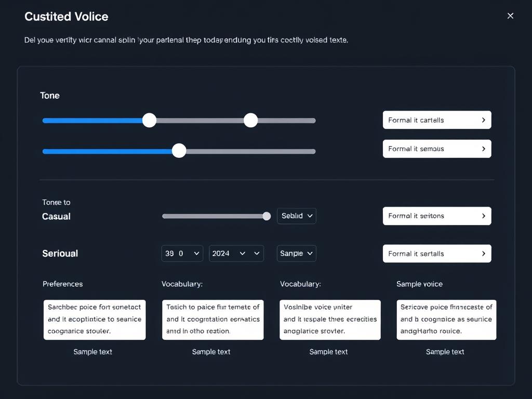
Task: Click the Tonee to label
Action: pos(56,202)
